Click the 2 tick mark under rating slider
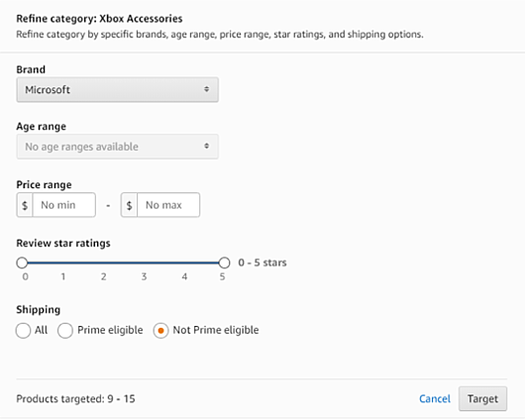The image size is (525, 420). pos(104,276)
